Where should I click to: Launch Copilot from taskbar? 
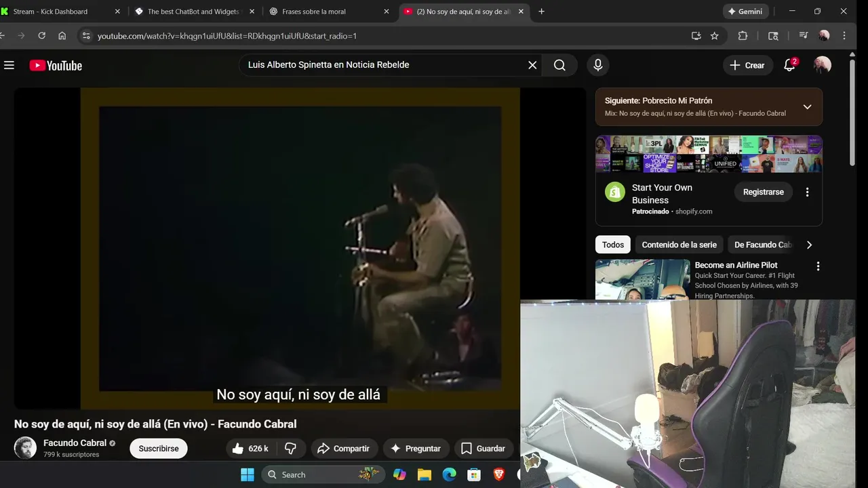tap(399, 474)
